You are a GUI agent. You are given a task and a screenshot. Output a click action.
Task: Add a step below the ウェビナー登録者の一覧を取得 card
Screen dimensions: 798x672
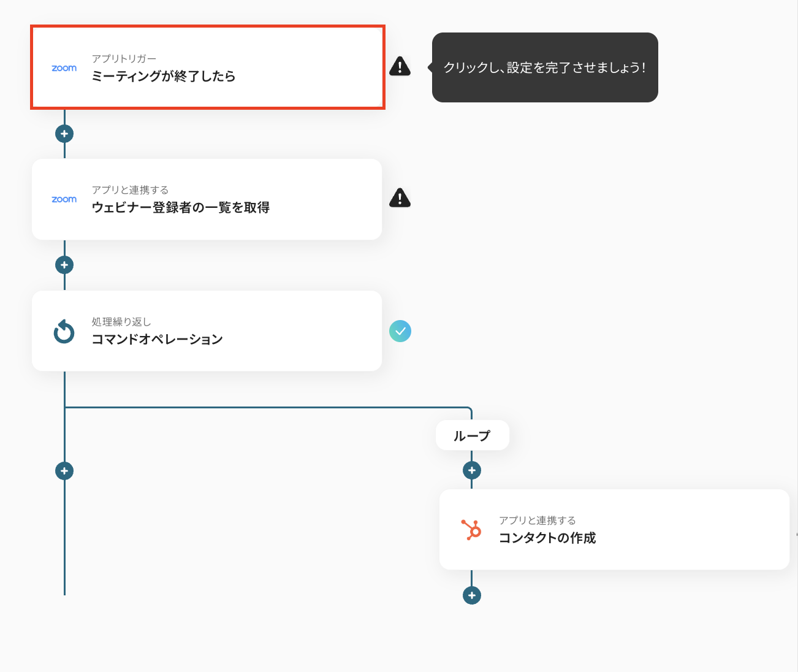(x=64, y=265)
